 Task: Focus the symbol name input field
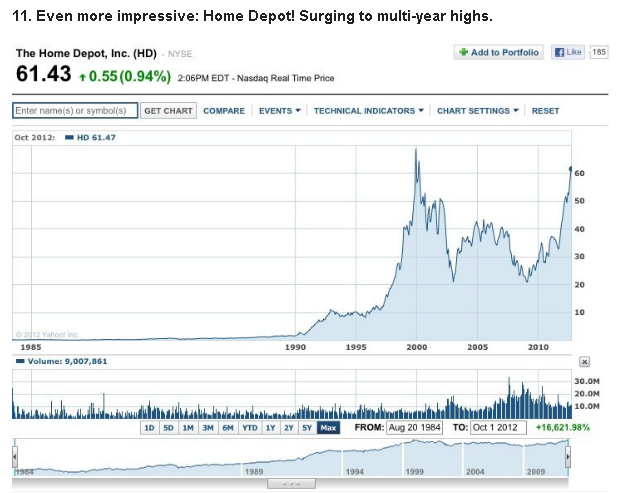tap(75, 110)
